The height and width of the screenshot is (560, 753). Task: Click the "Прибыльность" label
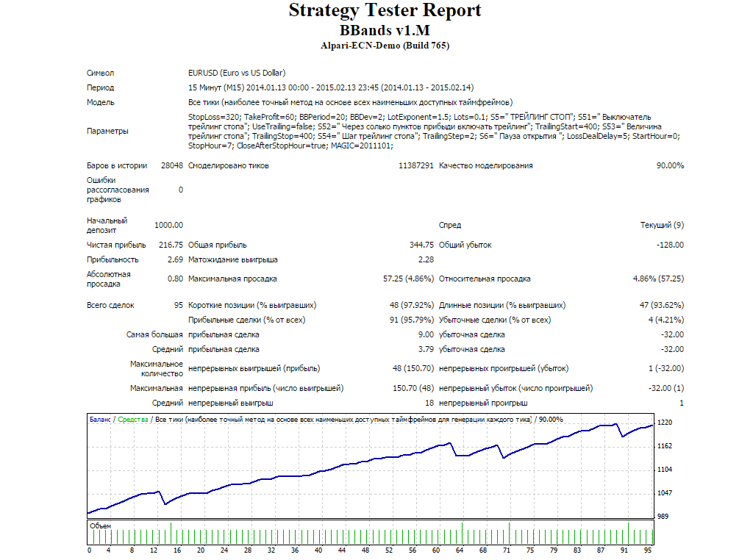pyautogui.click(x=113, y=259)
